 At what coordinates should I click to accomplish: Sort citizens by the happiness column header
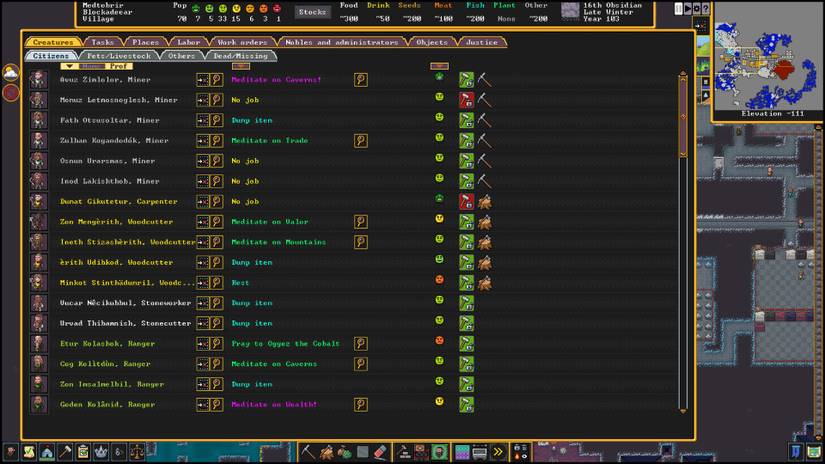tap(439, 67)
